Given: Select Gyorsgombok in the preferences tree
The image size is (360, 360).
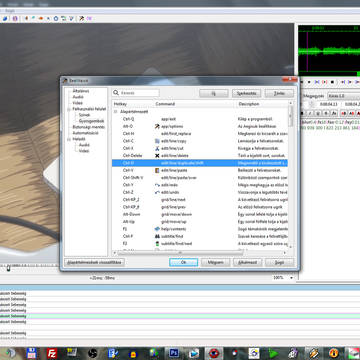Looking at the screenshot, I should pyautogui.click(x=92, y=121).
